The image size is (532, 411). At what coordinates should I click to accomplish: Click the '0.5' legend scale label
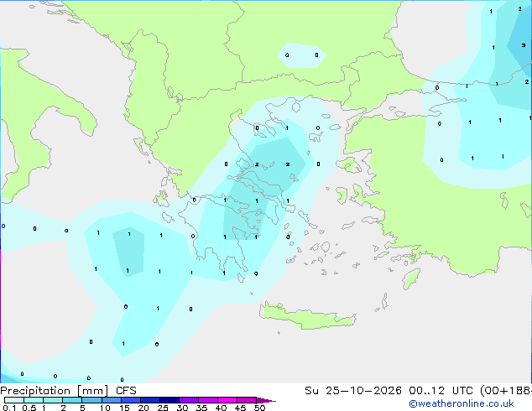[x=29, y=408]
